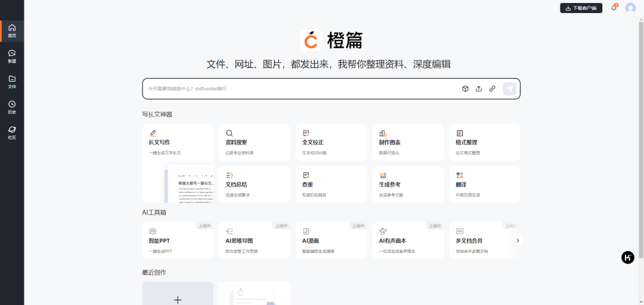Open the 长文写作 card title
The width and height of the screenshot is (644, 305).
click(159, 142)
